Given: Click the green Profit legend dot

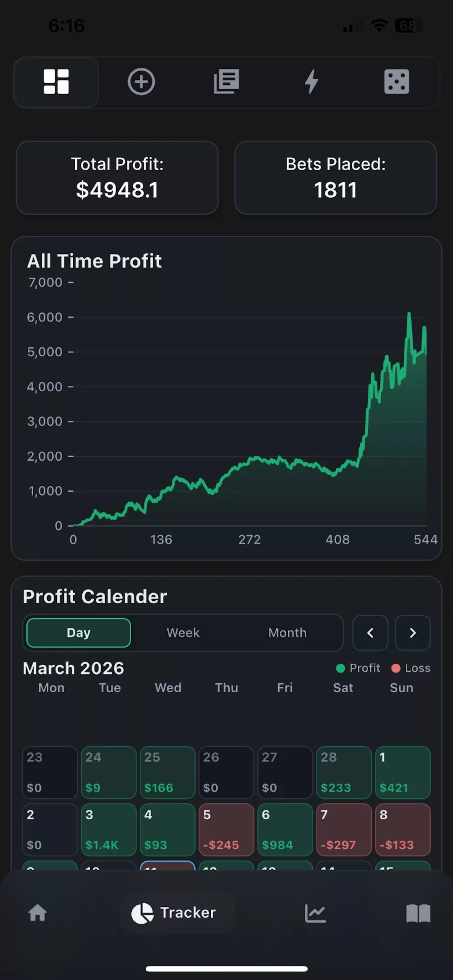Looking at the screenshot, I should pos(340,669).
